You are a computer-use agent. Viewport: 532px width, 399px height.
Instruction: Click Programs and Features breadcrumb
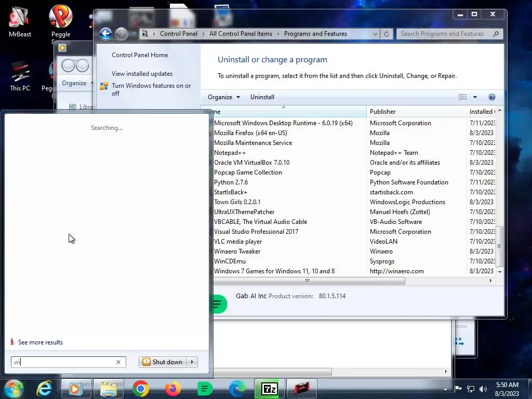[315, 34]
